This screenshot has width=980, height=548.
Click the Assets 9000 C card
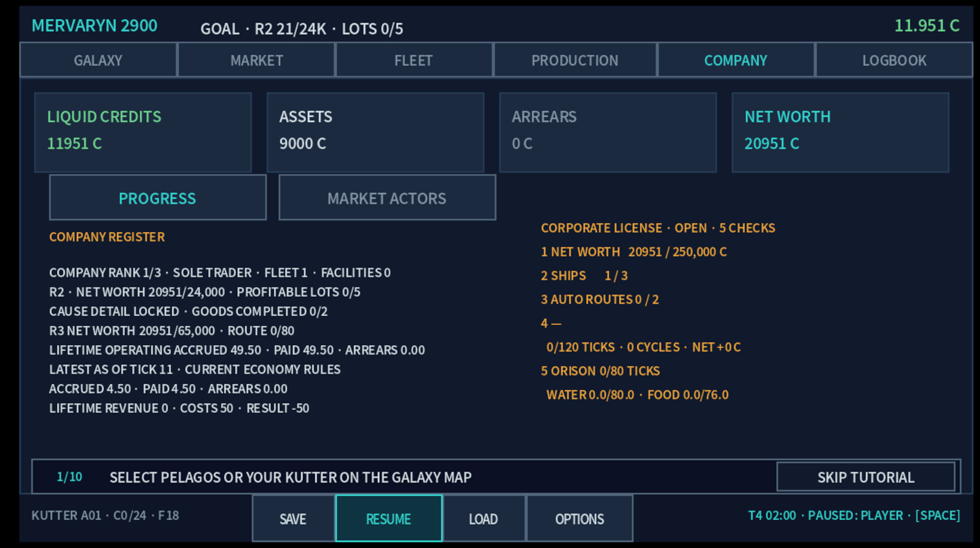click(x=375, y=132)
